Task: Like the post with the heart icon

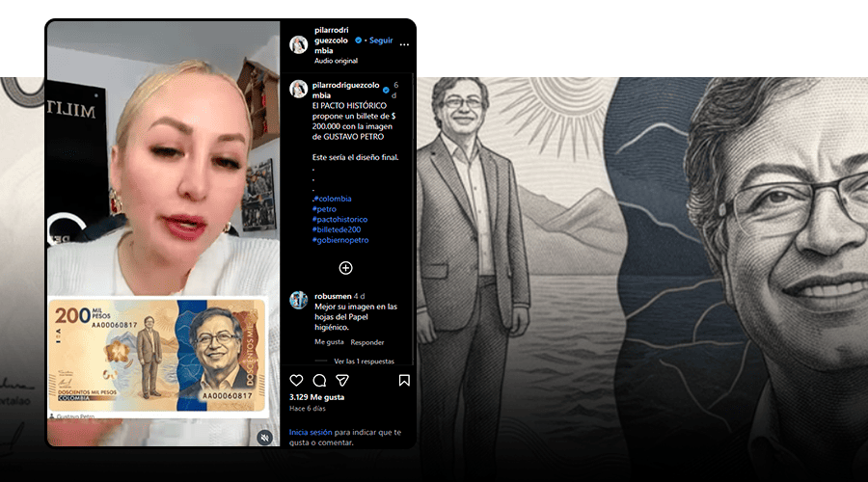Action: (296, 381)
